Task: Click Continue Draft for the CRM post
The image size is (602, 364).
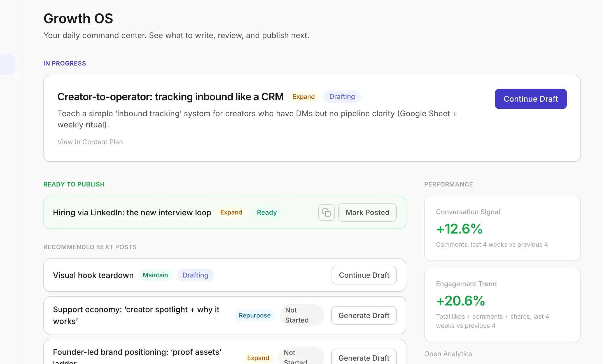Action: pos(530,99)
